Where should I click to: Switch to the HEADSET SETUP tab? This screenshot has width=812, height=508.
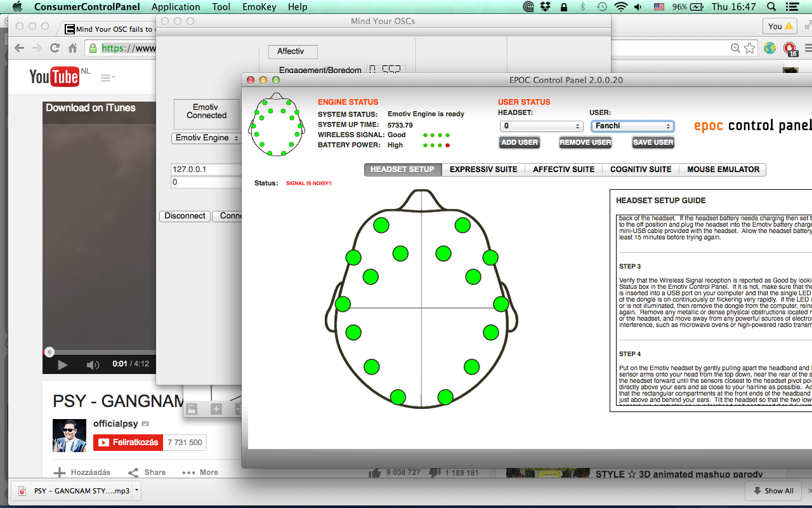coord(403,170)
